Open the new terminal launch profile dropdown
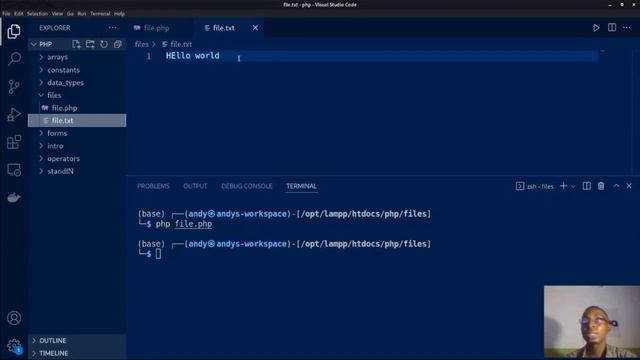The height and width of the screenshot is (360, 640). coord(573,187)
